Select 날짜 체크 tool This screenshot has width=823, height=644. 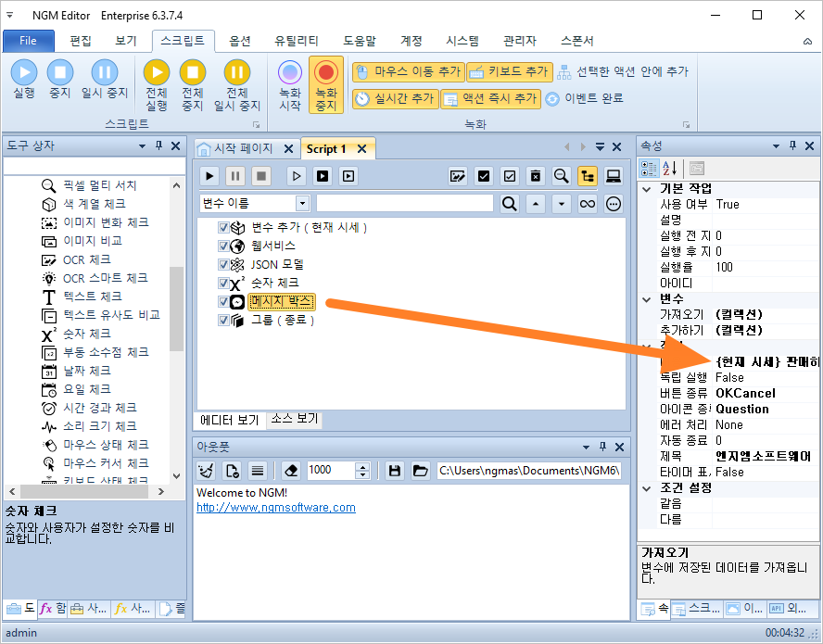tap(87, 371)
